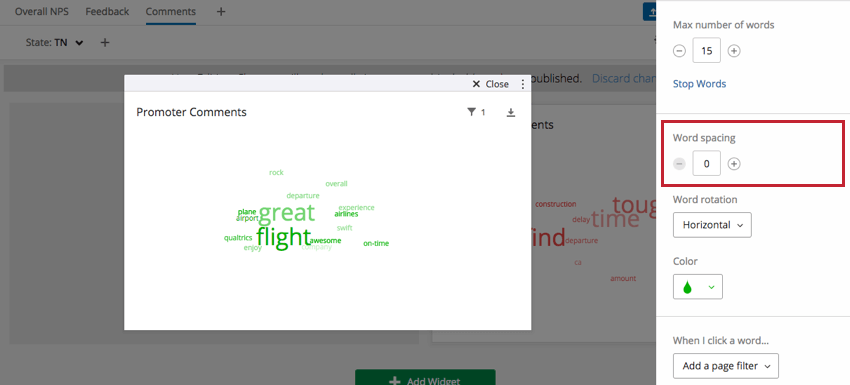Click the red word 'delay' in background widget
The width and height of the screenshot is (850, 385).
point(581,220)
